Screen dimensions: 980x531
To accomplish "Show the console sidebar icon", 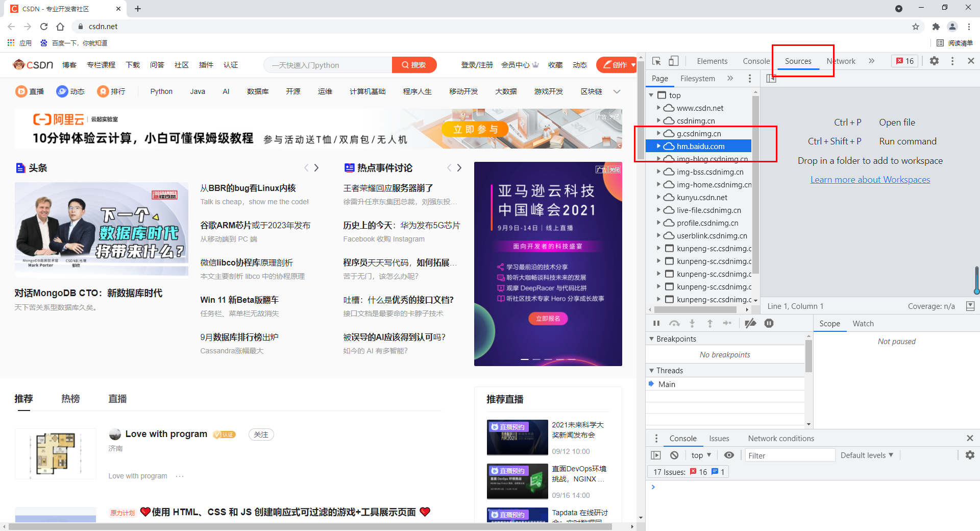I will point(656,455).
